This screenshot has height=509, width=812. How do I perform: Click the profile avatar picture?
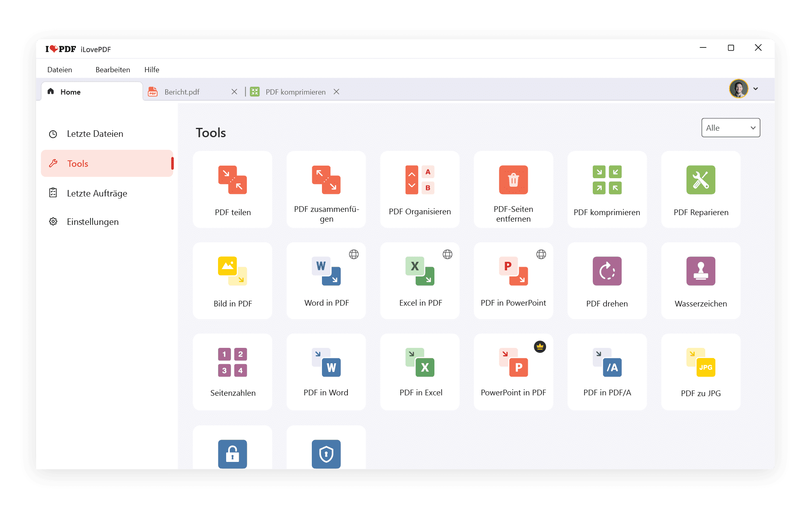tap(738, 89)
